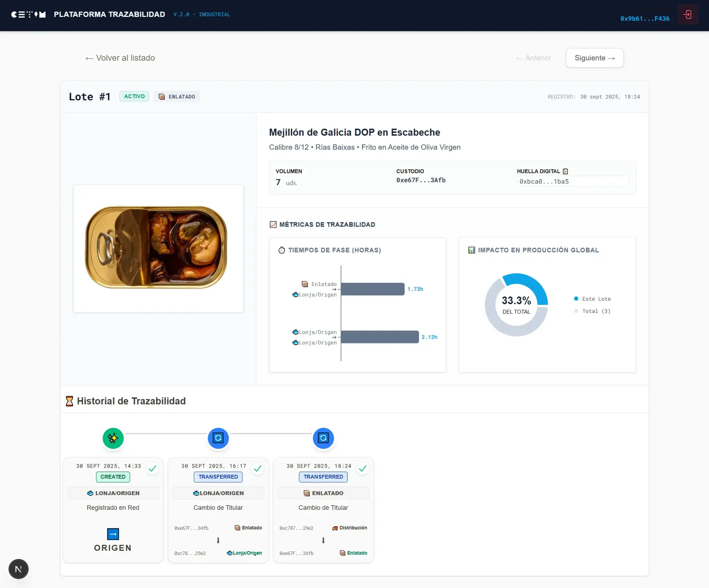Click the round N badge at bottom left
Viewport: 709px width, 588px height.
pyautogui.click(x=18, y=569)
